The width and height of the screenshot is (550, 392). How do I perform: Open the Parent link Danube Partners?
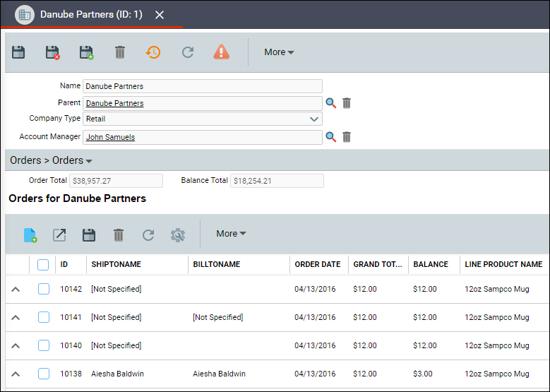[x=114, y=103]
